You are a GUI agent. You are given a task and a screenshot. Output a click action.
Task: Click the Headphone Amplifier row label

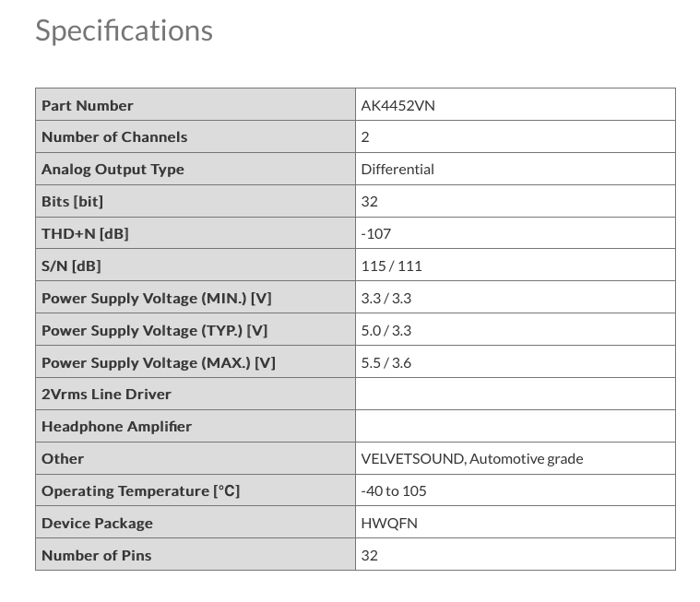pos(116,426)
